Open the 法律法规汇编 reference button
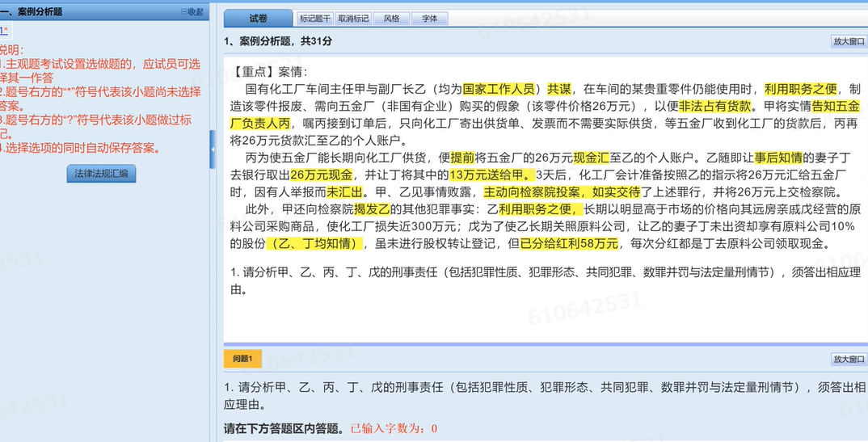 [x=101, y=174]
